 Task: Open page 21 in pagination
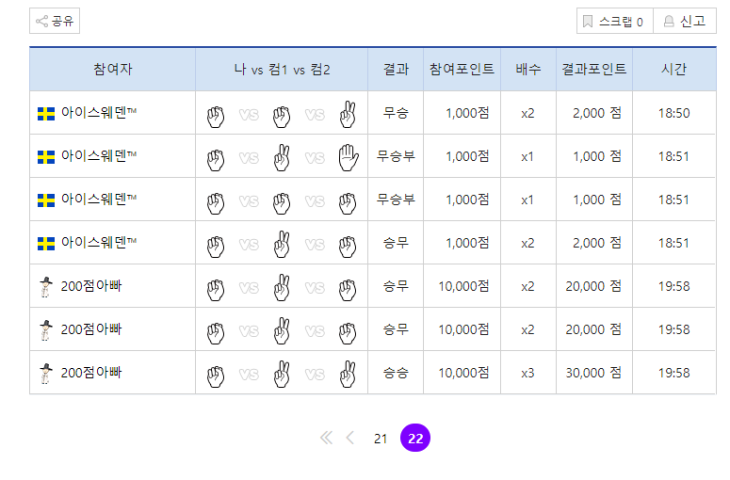tap(380, 438)
